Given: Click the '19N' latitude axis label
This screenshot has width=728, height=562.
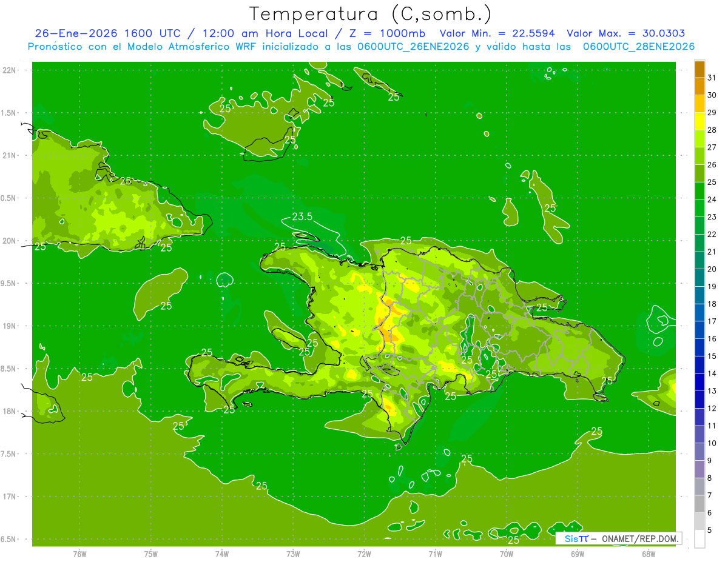Looking at the screenshot, I should 9,326.
